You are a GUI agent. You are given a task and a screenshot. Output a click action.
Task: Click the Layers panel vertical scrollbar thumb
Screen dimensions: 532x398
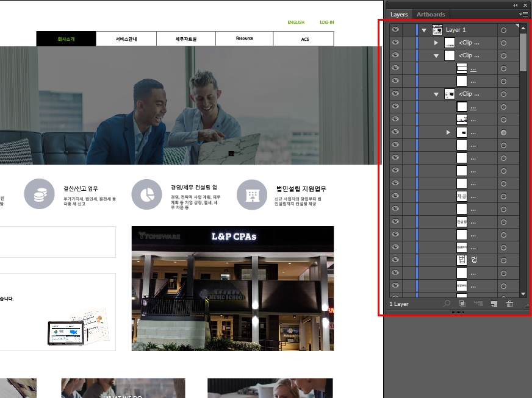(523, 52)
